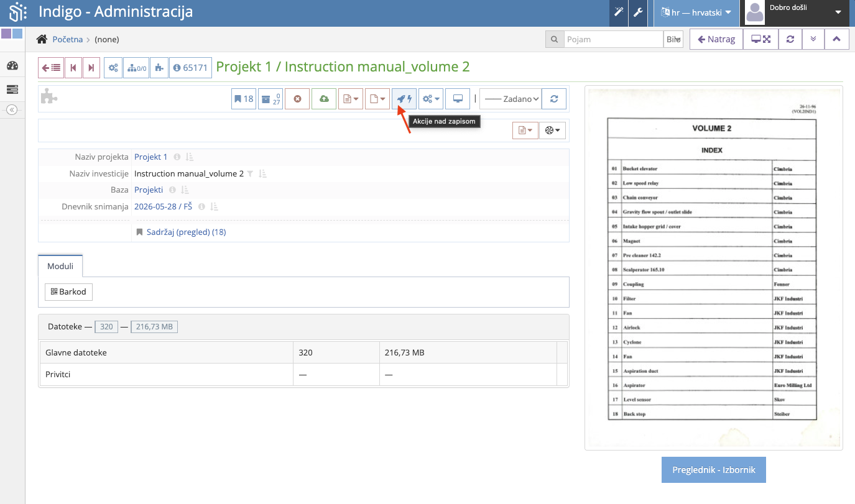
Task: Click the archive box 0/27 button
Action: pyautogui.click(x=270, y=99)
